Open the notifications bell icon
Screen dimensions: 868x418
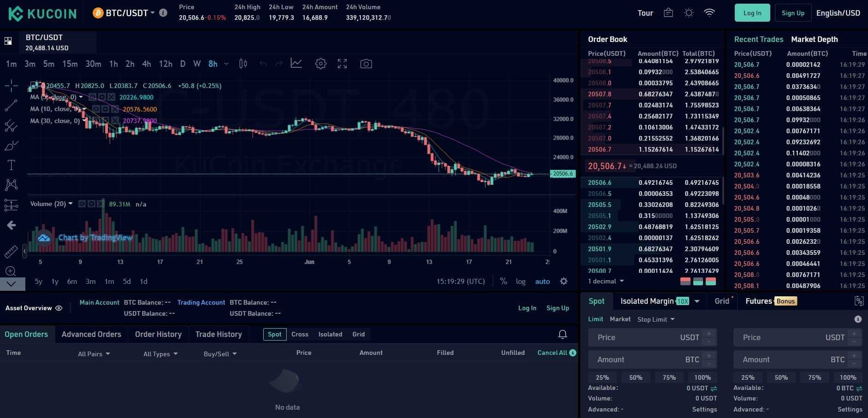coord(562,334)
